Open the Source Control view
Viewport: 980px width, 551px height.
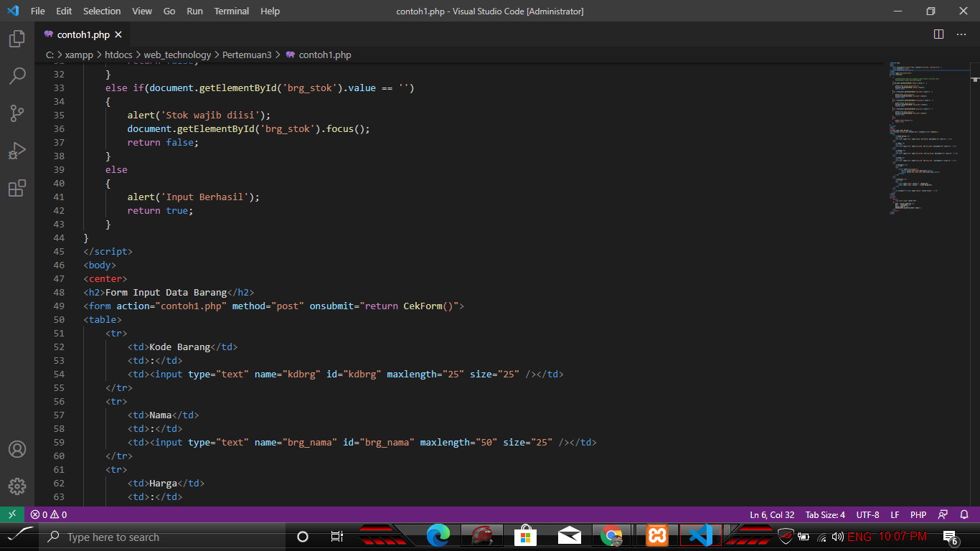tap(17, 113)
